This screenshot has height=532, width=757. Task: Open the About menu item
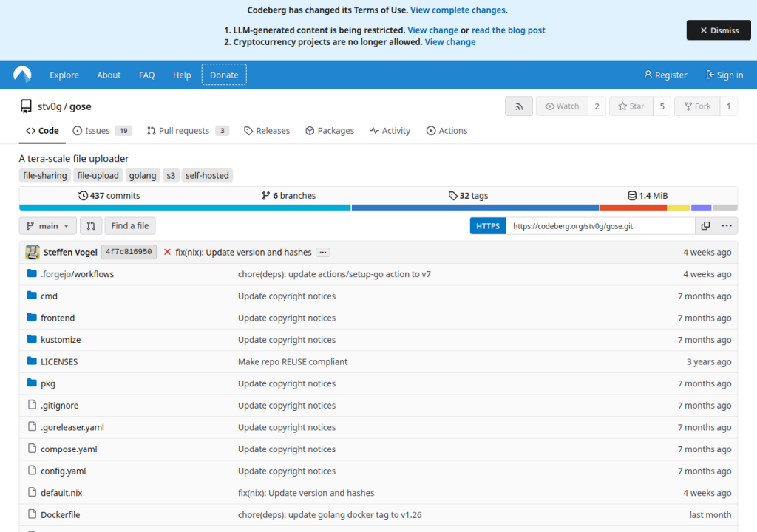(109, 75)
